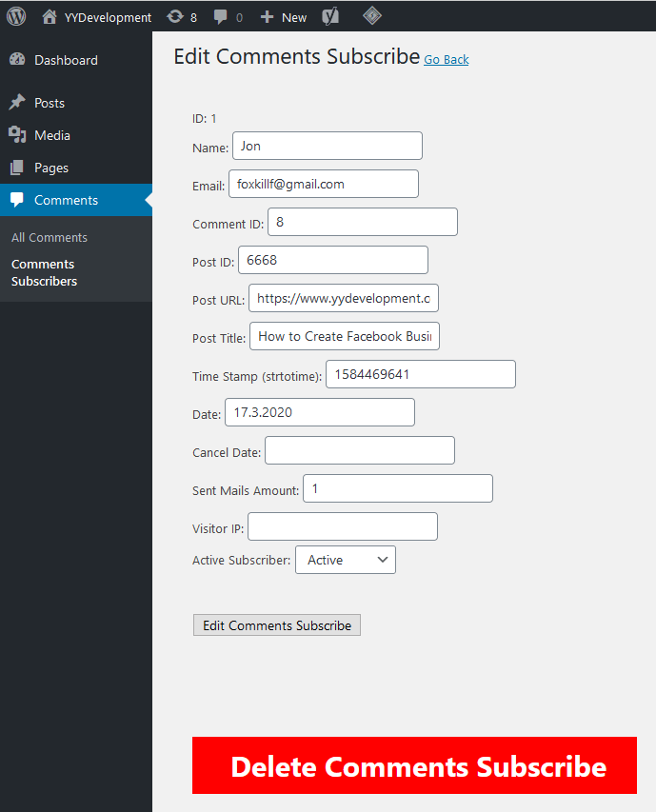Screen dimensions: 656x812
Task: Open the Yoast SEO icon in admin bar
Action: 330,16
